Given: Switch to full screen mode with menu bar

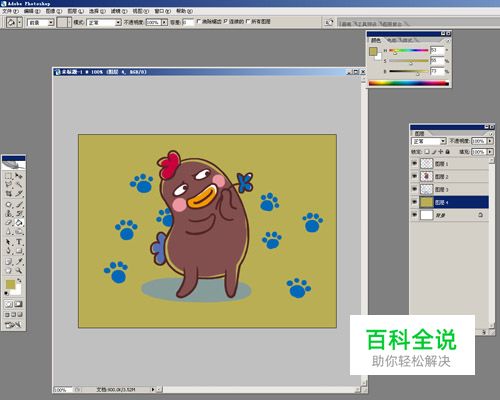Looking at the screenshot, I should [13, 314].
